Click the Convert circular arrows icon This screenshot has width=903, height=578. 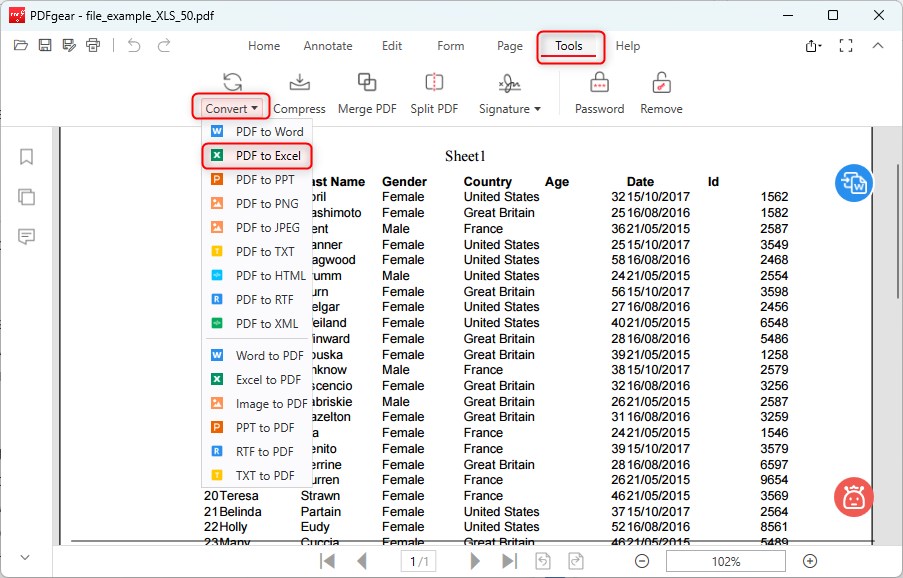pyautogui.click(x=233, y=82)
